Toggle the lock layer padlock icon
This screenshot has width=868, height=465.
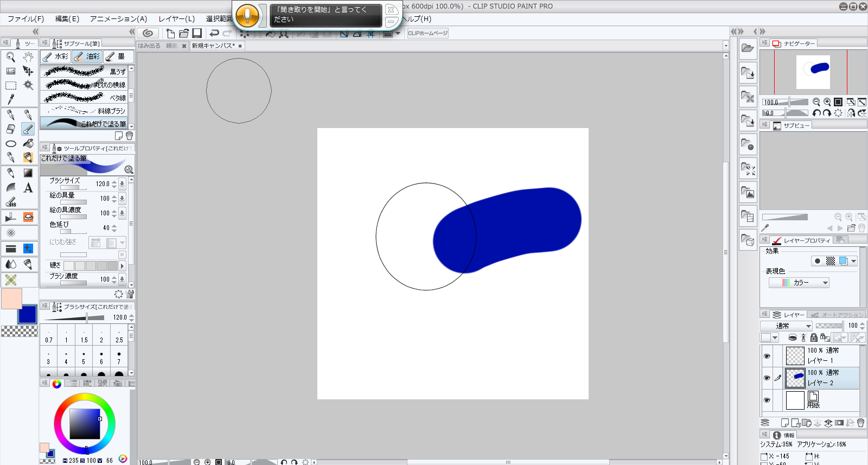(813, 337)
